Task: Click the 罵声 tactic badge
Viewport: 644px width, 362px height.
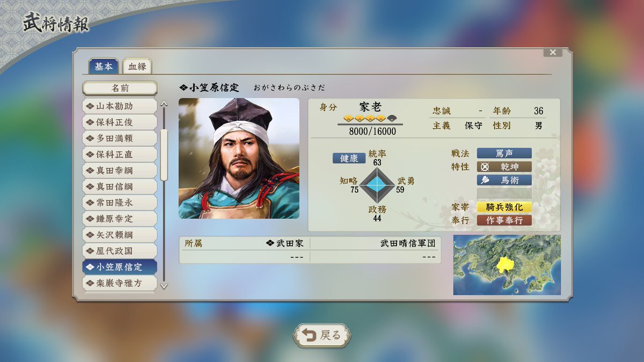Action: pyautogui.click(x=504, y=153)
